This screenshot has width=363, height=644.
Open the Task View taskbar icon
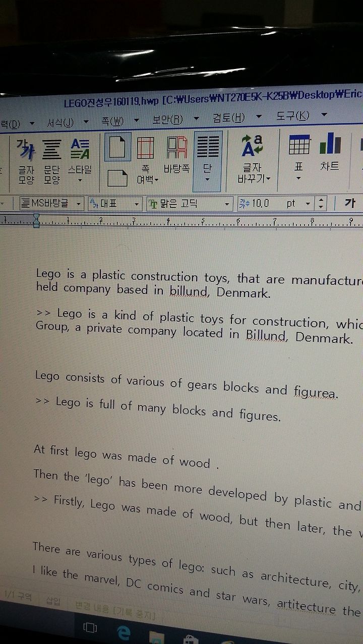point(90,627)
